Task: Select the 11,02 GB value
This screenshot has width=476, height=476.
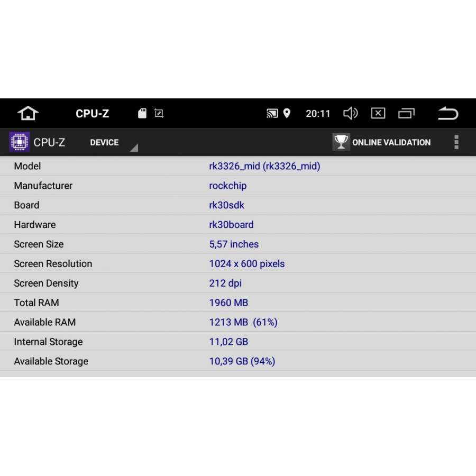Action: (x=228, y=342)
